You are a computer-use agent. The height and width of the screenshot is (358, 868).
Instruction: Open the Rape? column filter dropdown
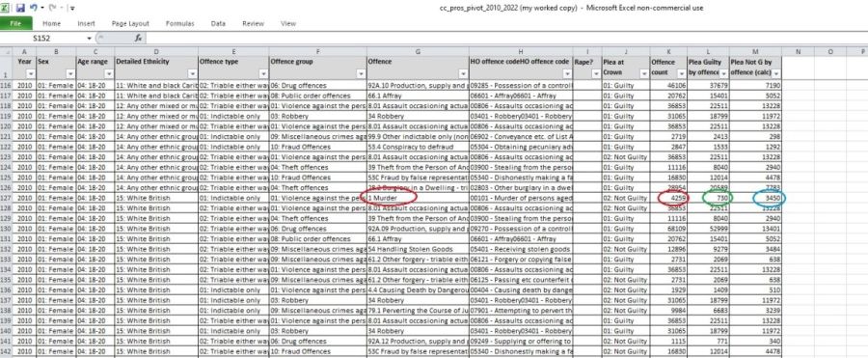click(x=596, y=73)
